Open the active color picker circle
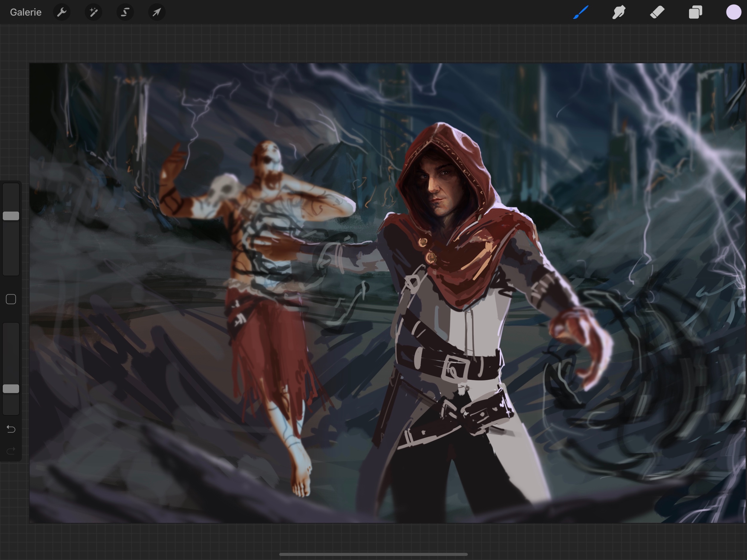The image size is (747, 560). (x=734, y=13)
